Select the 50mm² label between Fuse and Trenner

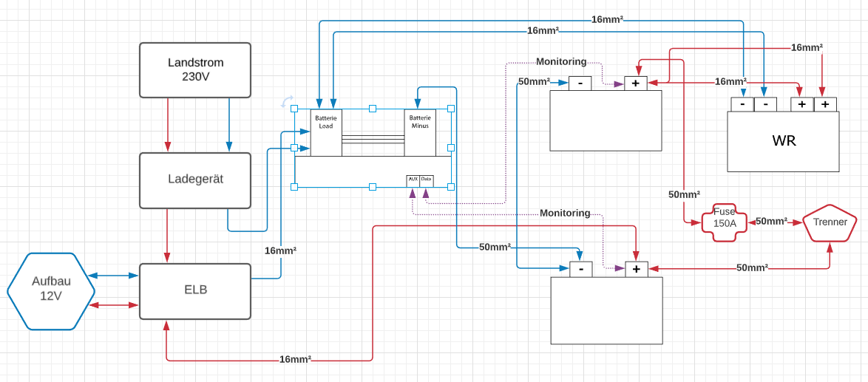770,222
